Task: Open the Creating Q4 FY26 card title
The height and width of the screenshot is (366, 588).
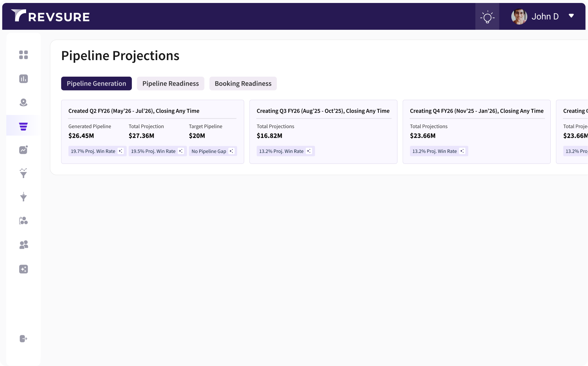Action: (x=477, y=111)
